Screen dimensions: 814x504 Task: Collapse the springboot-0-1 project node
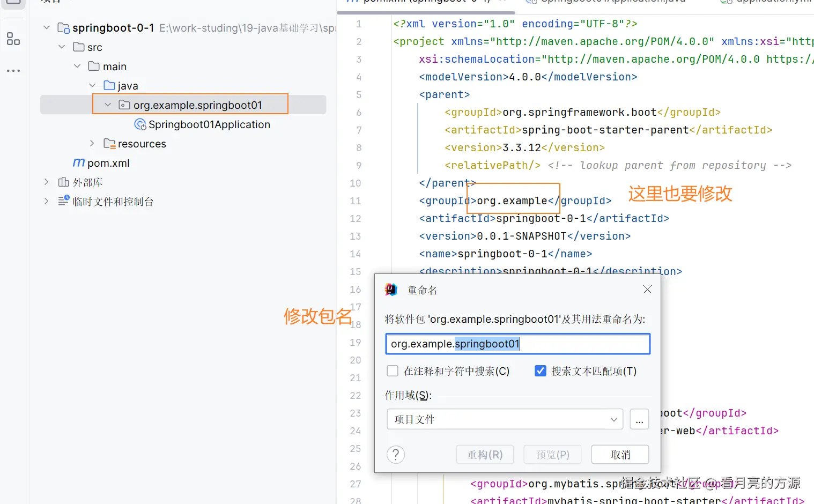coord(47,27)
